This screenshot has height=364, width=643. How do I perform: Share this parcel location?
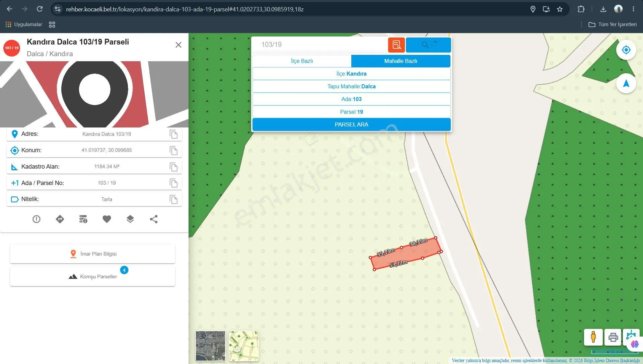pos(154,219)
